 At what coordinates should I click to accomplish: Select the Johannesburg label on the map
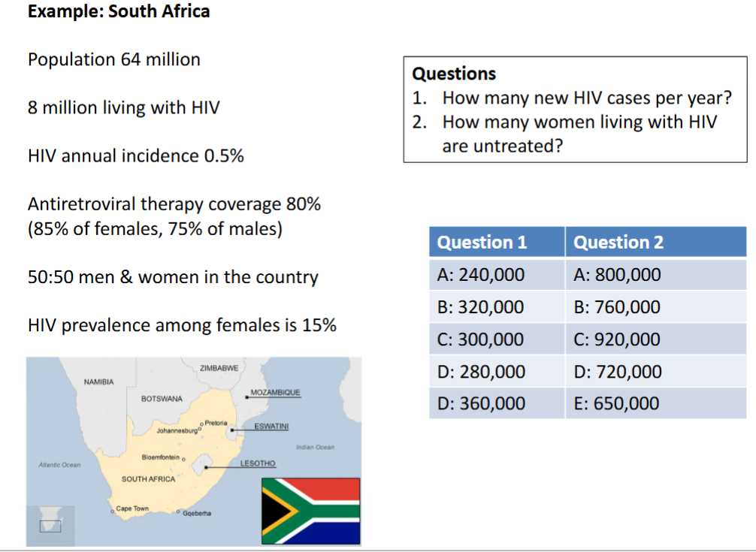point(176,431)
